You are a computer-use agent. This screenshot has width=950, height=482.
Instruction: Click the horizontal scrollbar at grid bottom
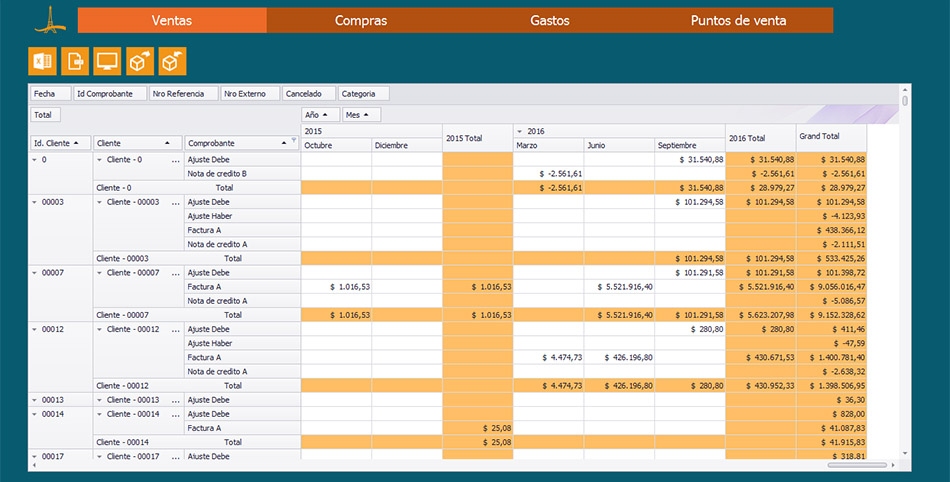856,464
